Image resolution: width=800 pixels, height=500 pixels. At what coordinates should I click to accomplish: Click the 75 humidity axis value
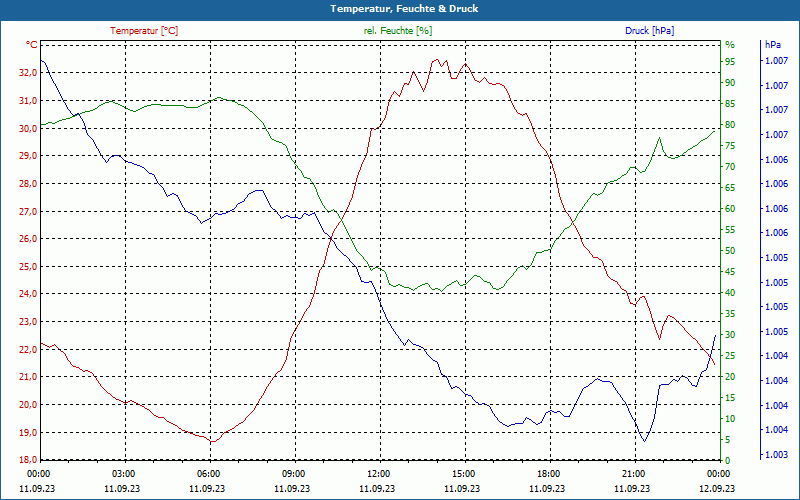click(x=730, y=146)
